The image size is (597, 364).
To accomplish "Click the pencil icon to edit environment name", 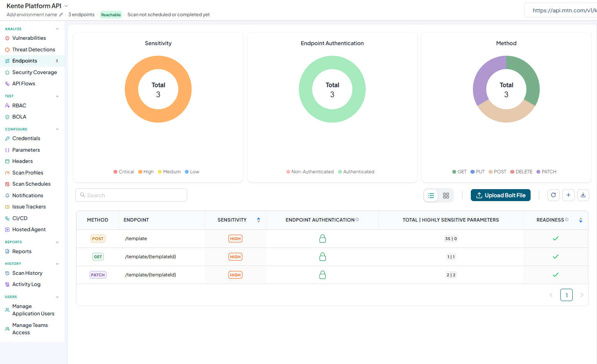I will click(x=61, y=15).
